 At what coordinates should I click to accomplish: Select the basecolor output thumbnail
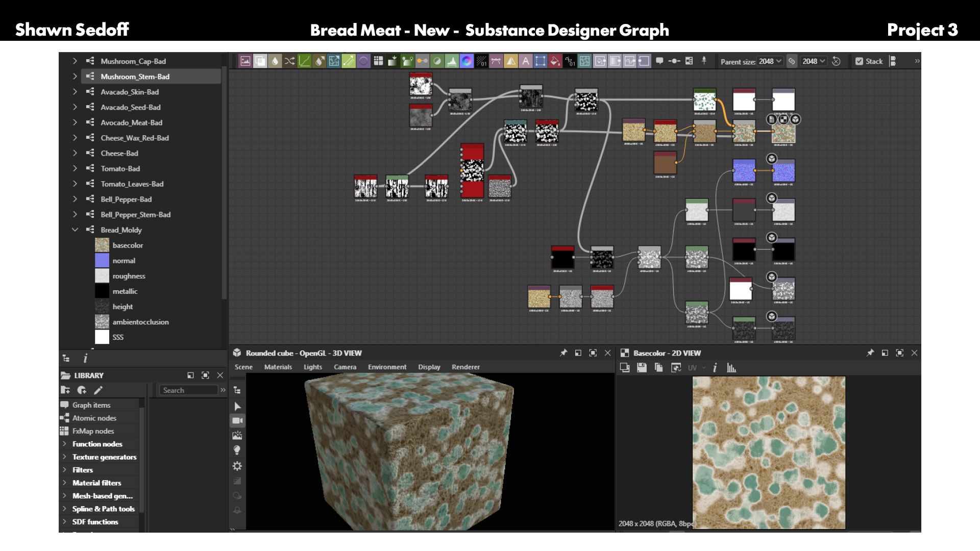coord(102,245)
